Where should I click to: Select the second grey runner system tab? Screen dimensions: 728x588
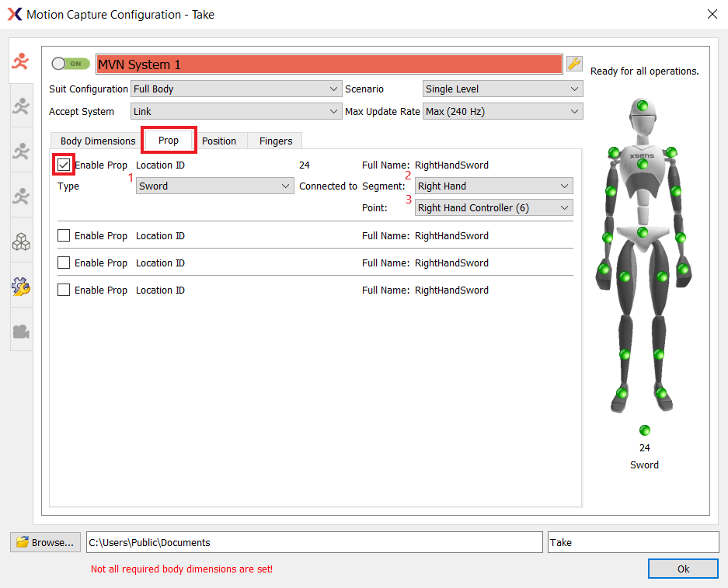tap(21, 106)
